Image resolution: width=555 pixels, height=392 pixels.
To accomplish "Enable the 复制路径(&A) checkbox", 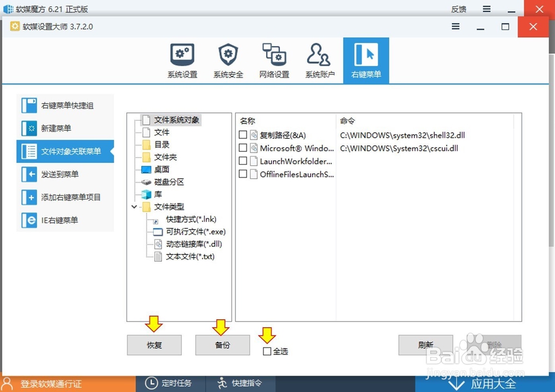I will tap(242, 134).
